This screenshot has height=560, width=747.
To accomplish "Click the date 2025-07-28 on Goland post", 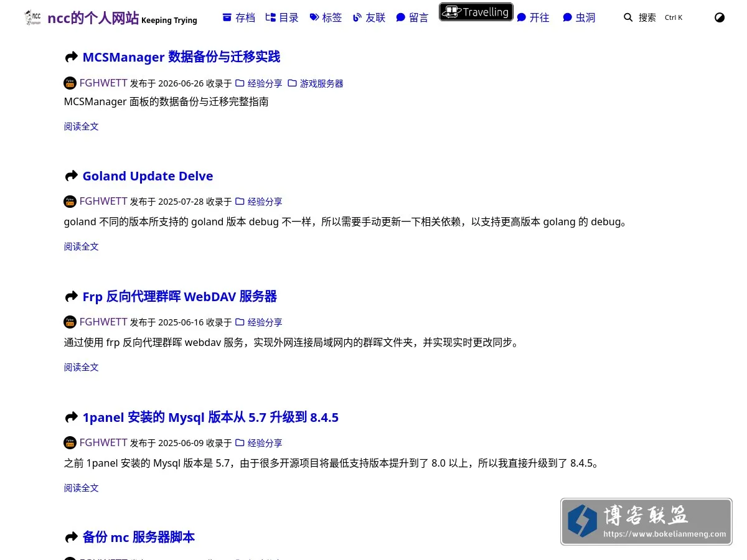I will click(x=181, y=202).
